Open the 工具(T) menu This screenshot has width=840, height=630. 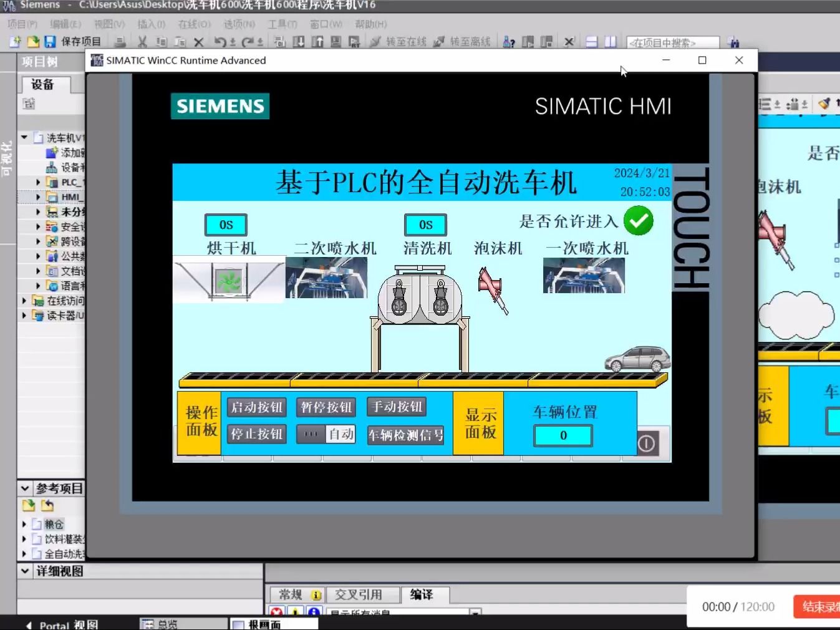282,24
